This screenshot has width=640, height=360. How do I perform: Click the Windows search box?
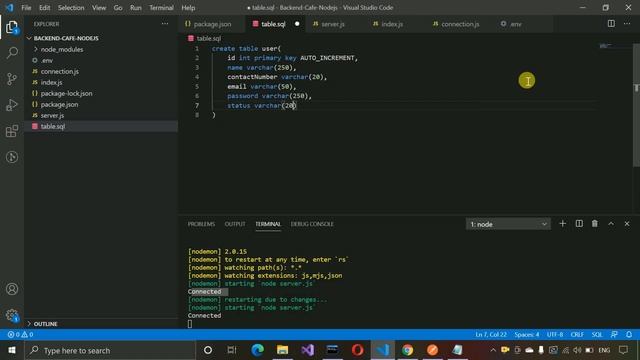[x=110, y=350]
